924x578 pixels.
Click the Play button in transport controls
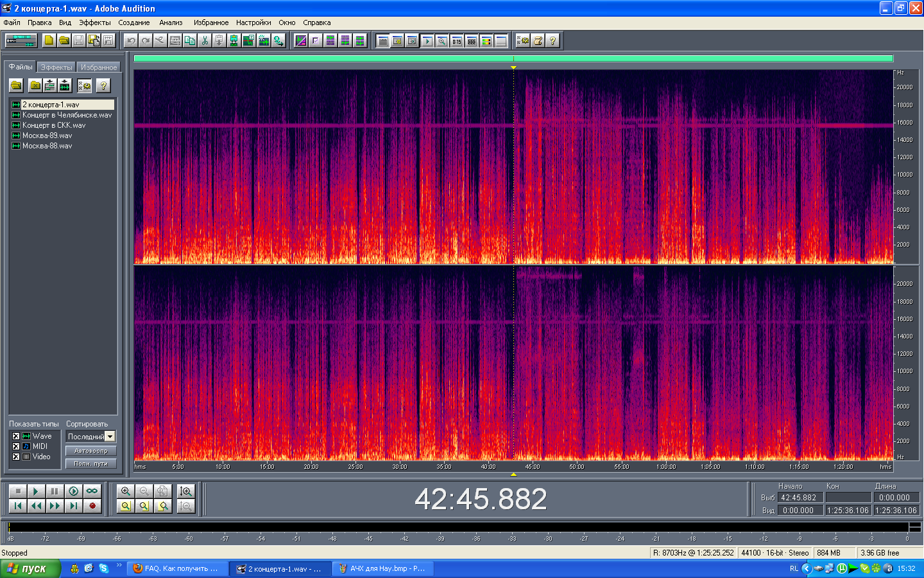pos(36,491)
